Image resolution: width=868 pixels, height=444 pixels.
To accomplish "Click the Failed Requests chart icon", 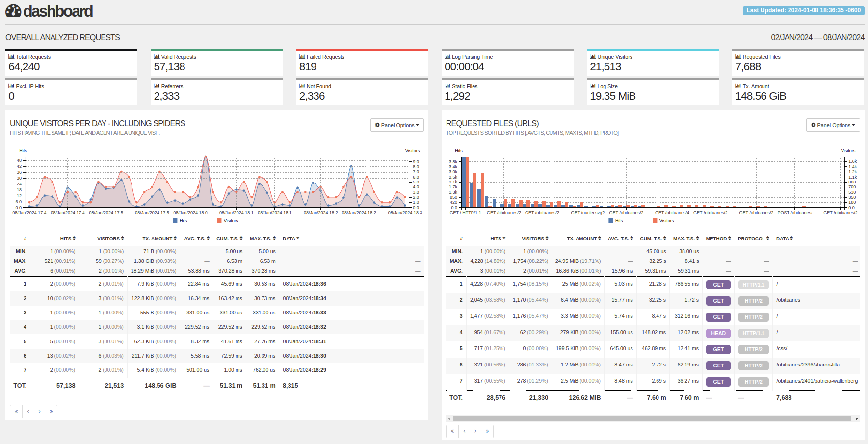I will click(x=302, y=57).
